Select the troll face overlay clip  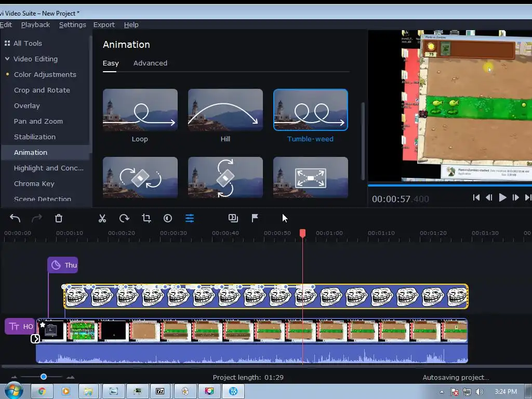266,296
